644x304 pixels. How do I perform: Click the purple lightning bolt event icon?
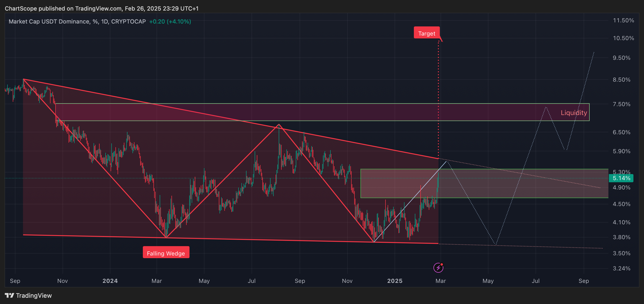(x=438, y=268)
